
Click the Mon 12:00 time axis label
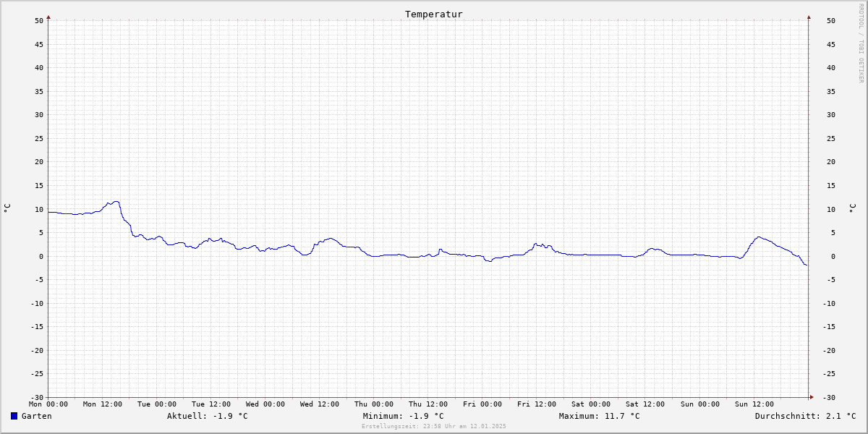pyautogui.click(x=103, y=404)
